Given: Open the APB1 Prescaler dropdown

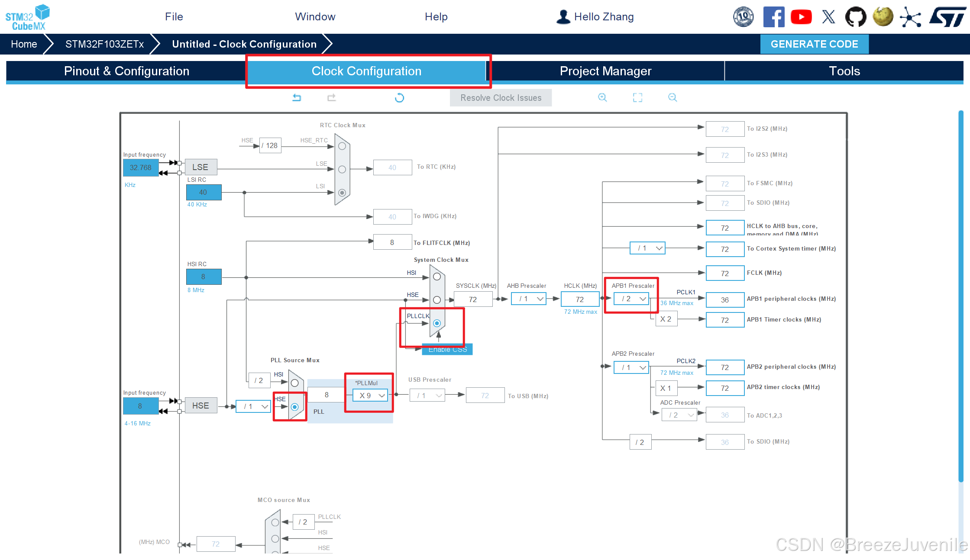Looking at the screenshot, I should pyautogui.click(x=631, y=299).
